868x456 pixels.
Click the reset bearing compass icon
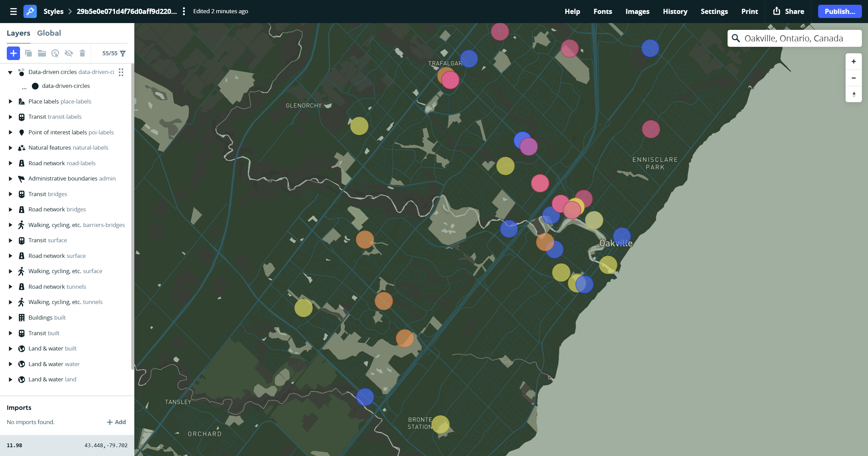pyautogui.click(x=853, y=94)
